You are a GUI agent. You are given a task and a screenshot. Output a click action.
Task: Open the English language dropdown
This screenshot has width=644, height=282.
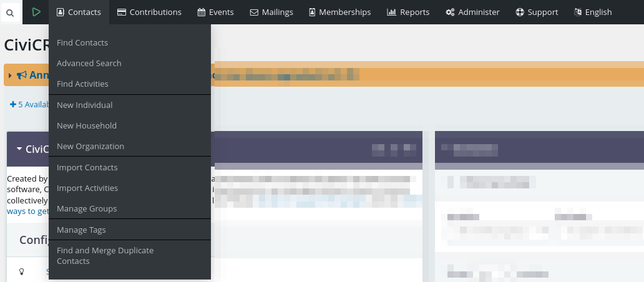coord(592,12)
